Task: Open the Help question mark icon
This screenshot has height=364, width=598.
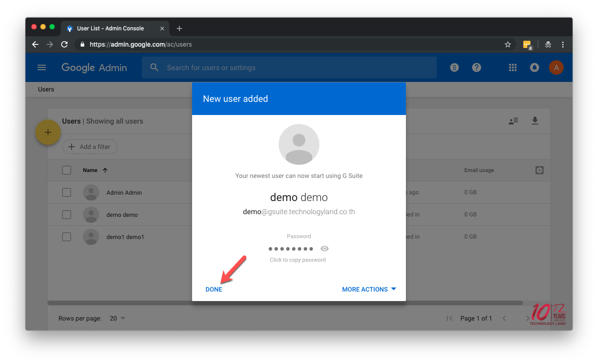Action: coord(477,67)
